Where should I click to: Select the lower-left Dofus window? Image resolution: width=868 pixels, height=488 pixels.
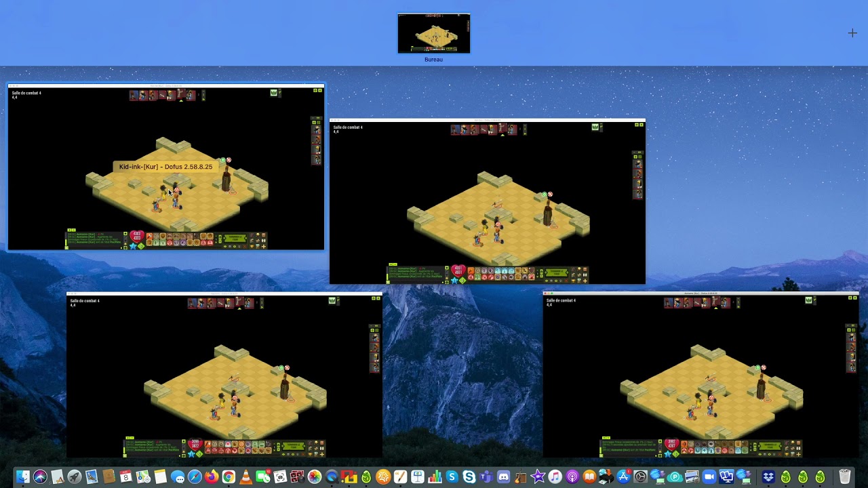(224, 375)
